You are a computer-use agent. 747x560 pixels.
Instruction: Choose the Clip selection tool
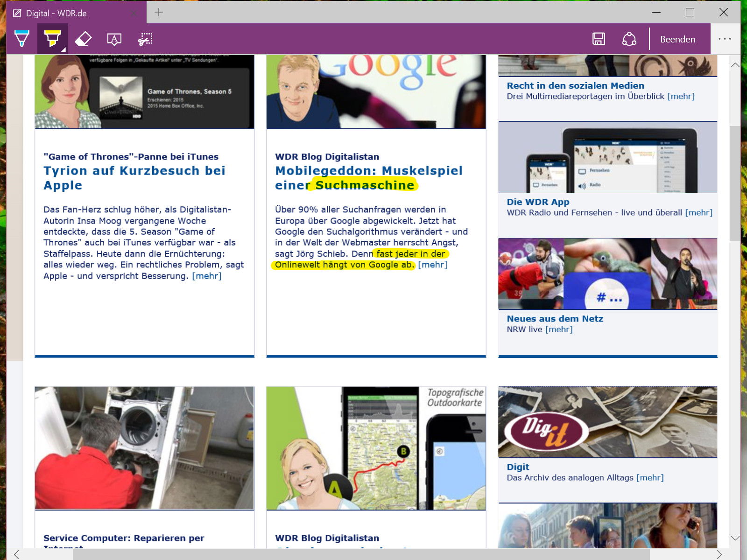[146, 39]
